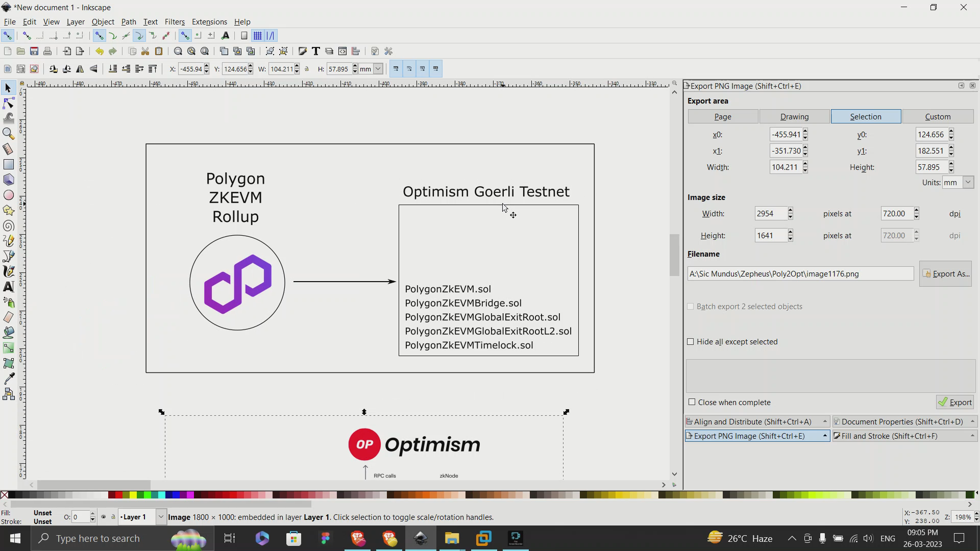Select the Calligraphy tool
The image size is (980, 551).
[x=8, y=271]
